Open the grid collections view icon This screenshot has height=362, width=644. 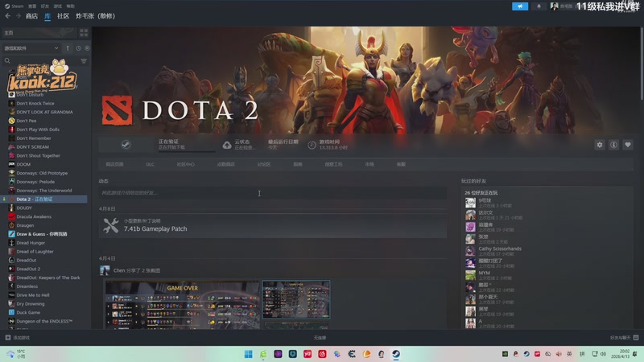(x=84, y=32)
